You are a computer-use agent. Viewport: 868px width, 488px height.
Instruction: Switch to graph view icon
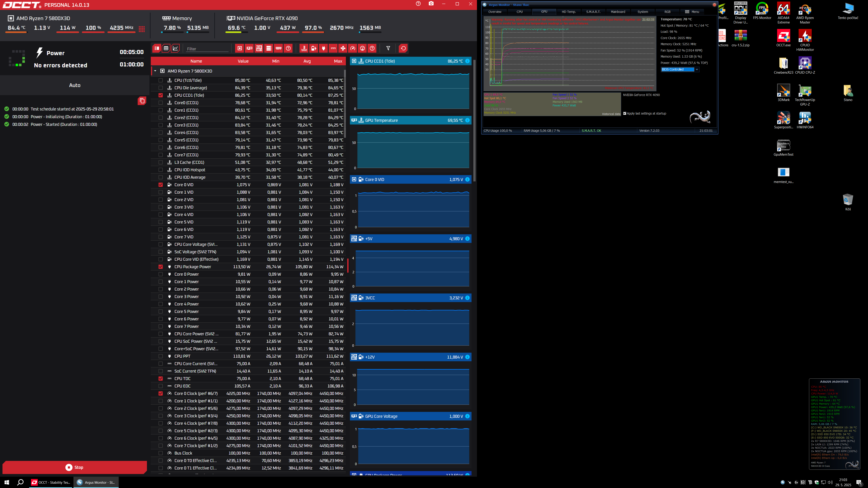click(x=176, y=49)
